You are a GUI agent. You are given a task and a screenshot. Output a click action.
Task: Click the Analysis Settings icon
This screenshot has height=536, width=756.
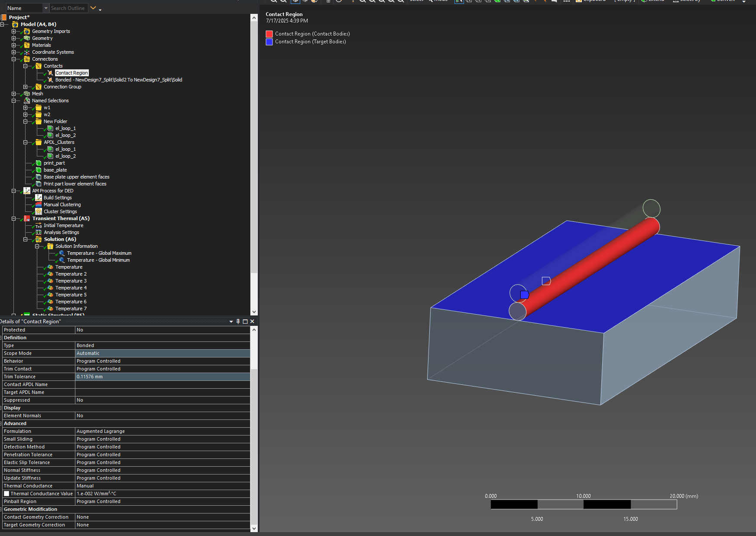[39, 232]
